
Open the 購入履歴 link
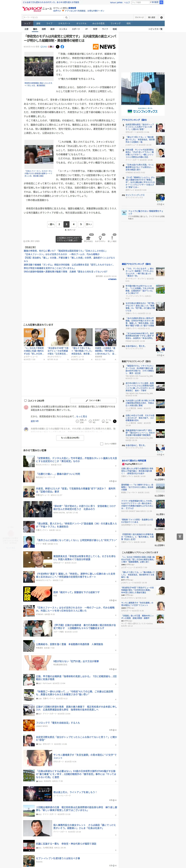coord(152,18)
